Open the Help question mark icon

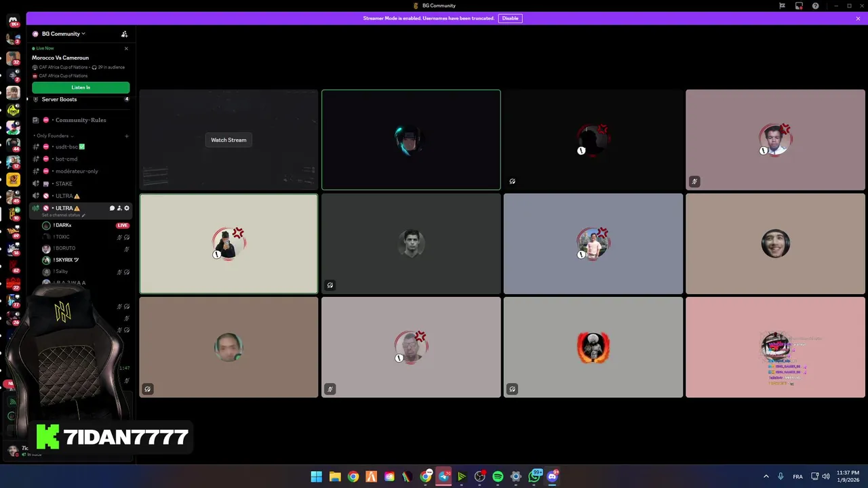click(x=815, y=5)
